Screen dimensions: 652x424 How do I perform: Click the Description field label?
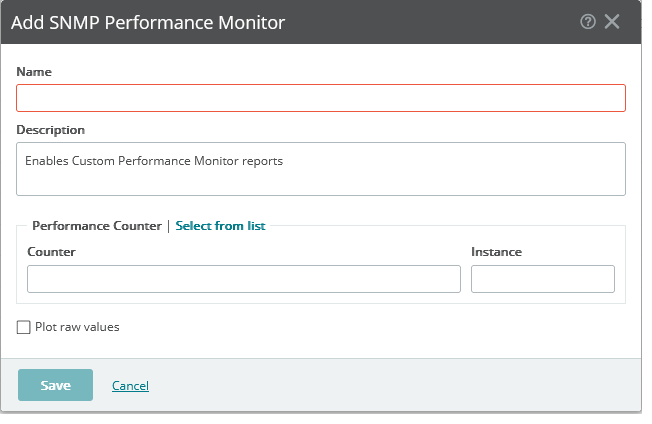pos(50,130)
